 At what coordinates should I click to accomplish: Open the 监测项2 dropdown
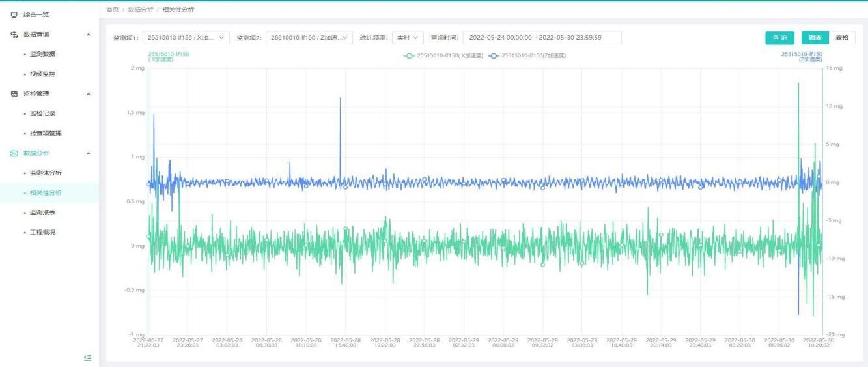coord(309,38)
